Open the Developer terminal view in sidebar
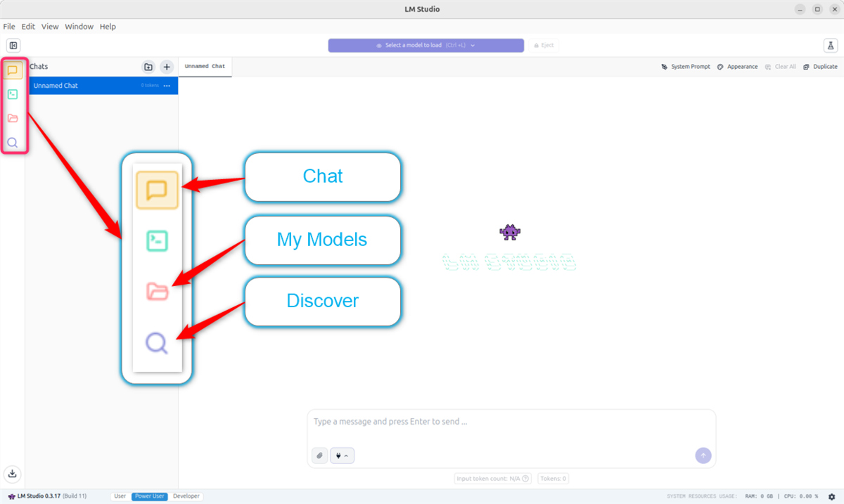The width and height of the screenshot is (844, 504). point(13,94)
